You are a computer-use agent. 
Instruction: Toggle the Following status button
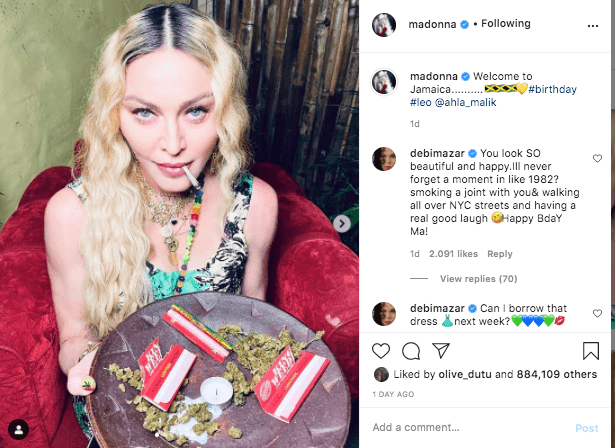coord(506,24)
